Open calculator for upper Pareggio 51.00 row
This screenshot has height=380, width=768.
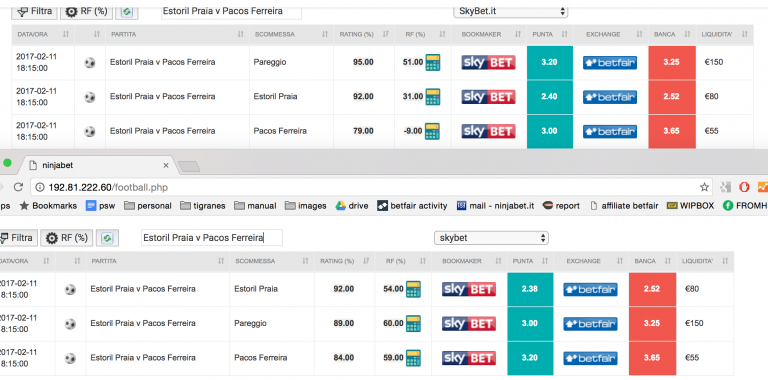point(432,63)
